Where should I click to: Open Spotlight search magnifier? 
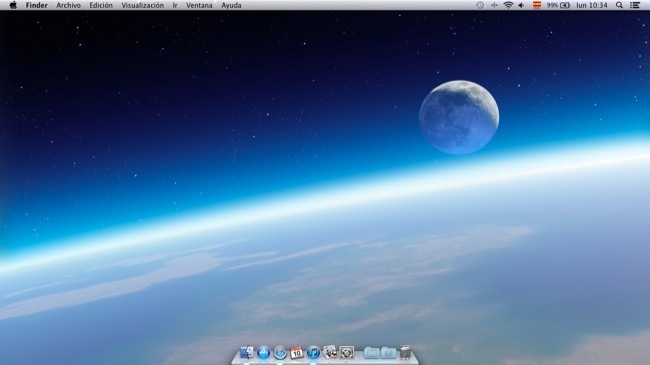(x=619, y=5)
